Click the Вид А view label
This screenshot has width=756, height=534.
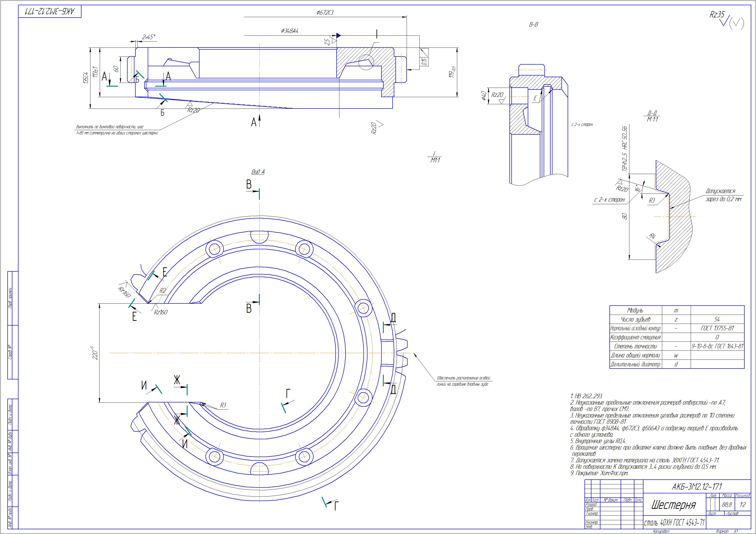pos(258,171)
